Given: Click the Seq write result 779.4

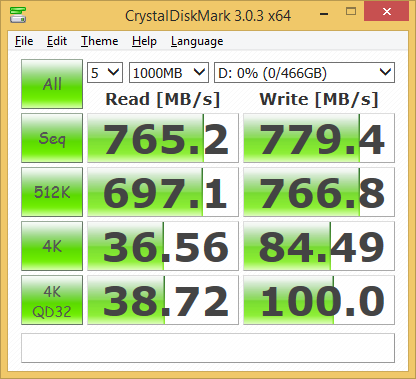Looking at the screenshot, I should click(x=319, y=138).
